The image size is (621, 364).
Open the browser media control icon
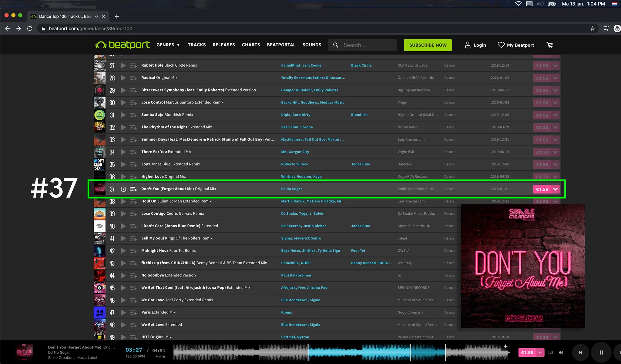[606, 28]
